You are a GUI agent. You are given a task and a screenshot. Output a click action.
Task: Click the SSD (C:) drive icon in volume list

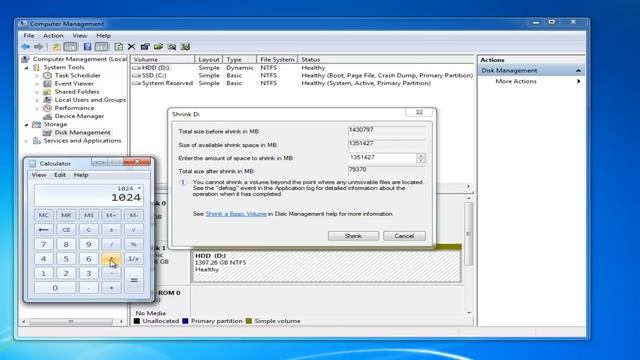tap(136, 76)
